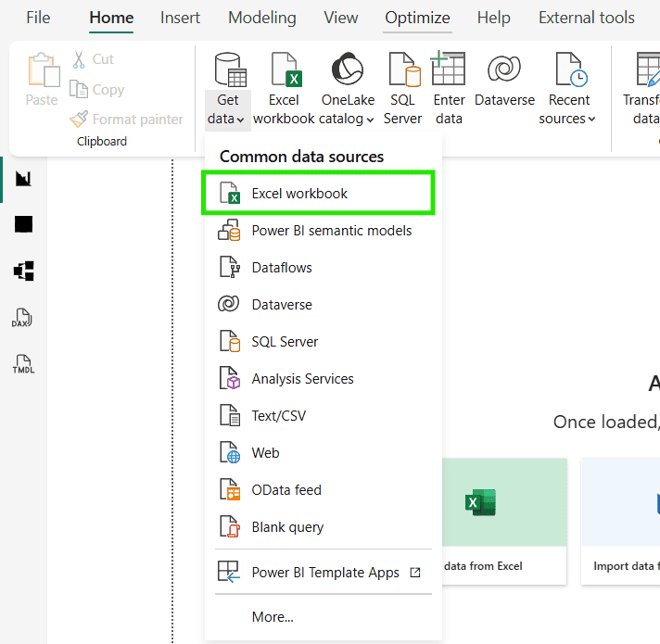Open the External tools tab
Viewport: 660px width, 644px height.
tap(587, 18)
